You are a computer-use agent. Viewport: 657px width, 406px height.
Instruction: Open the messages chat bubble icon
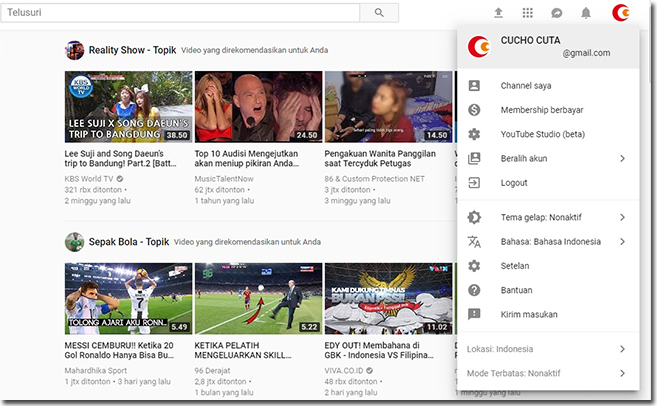pyautogui.click(x=557, y=13)
